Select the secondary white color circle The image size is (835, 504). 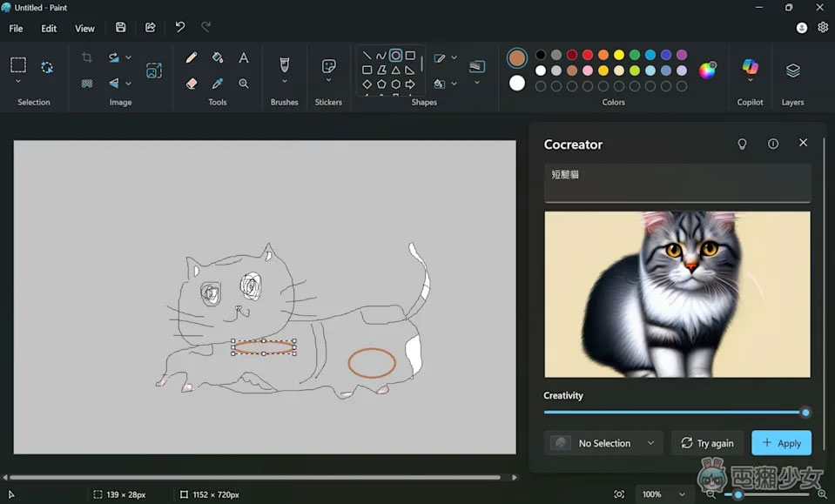click(x=517, y=84)
